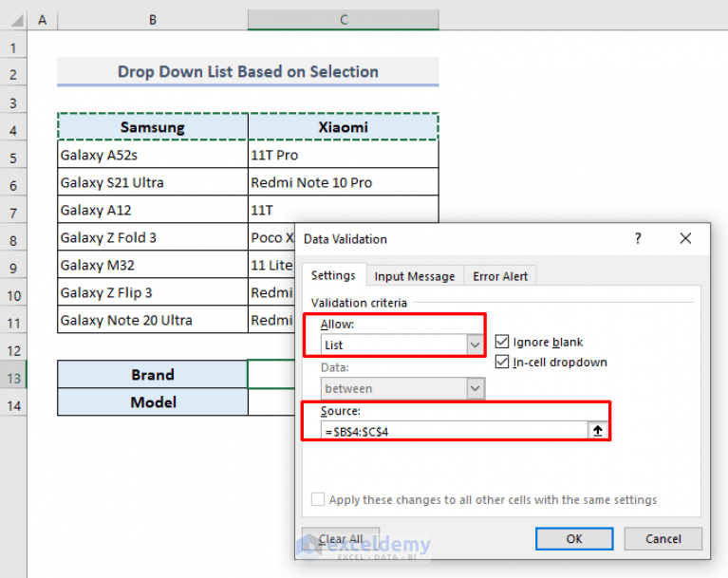Click the selected cell C13 next to Brand
Image resolution: width=728 pixels, height=578 pixels.
coord(271,374)
